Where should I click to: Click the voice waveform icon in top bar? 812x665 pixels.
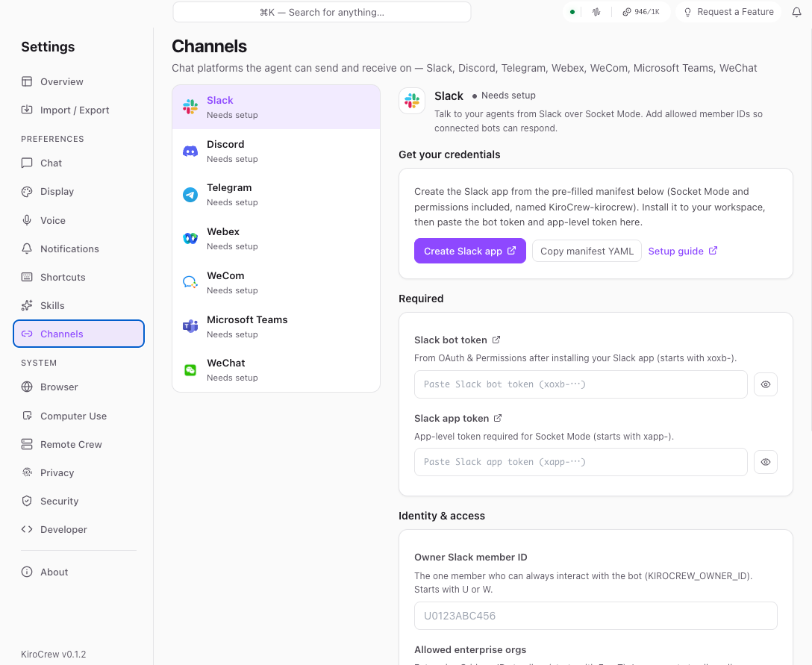tap(596, 12)
